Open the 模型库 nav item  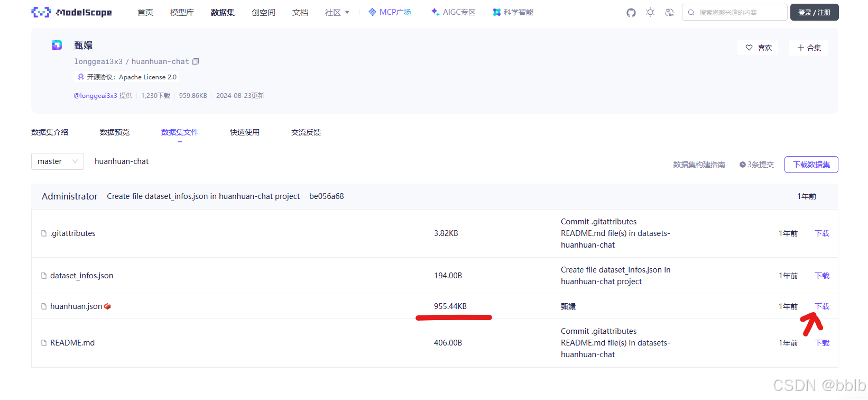click(x=182, y=12)
